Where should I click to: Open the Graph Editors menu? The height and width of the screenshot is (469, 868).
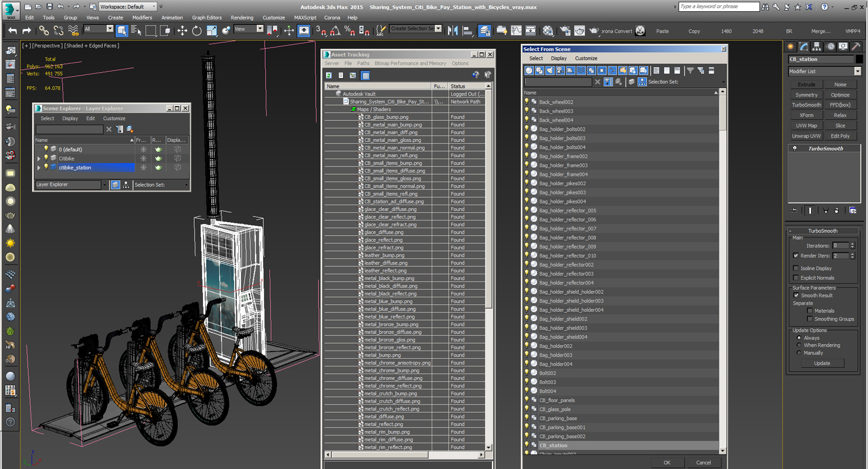[206, 18]
